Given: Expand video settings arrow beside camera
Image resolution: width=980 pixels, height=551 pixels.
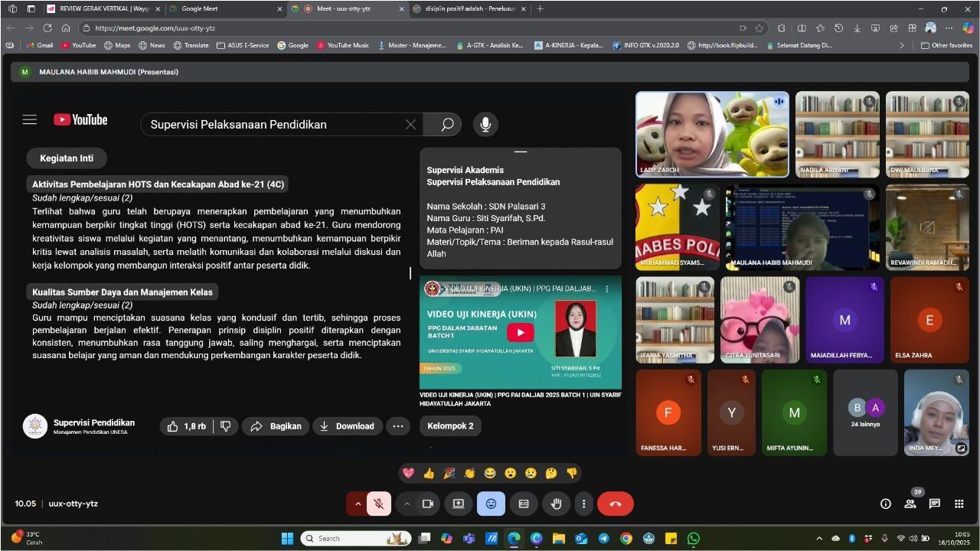Looking at the screenshot, I should (407, 504).
